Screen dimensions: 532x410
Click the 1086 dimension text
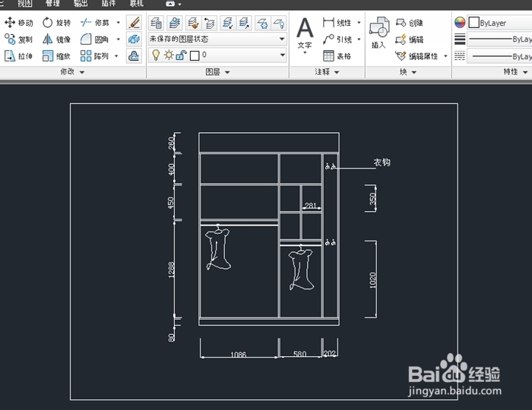(238, 355)
